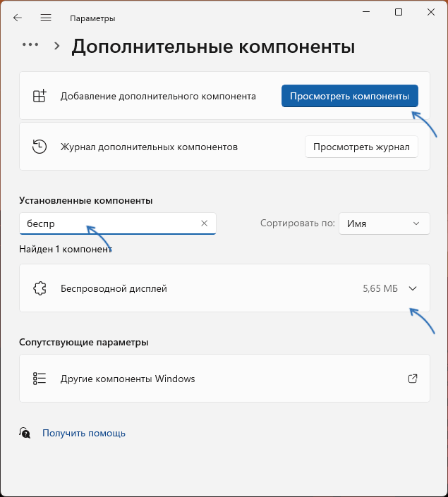
Task: Click the Беспроводной дисплей puzzle icon
Action: pos(40,288)
